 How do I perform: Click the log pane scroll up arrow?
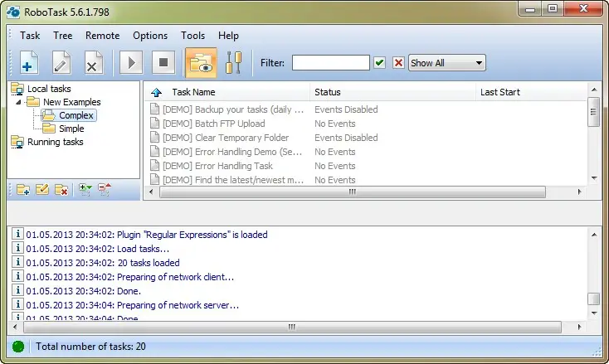(594, 235)
